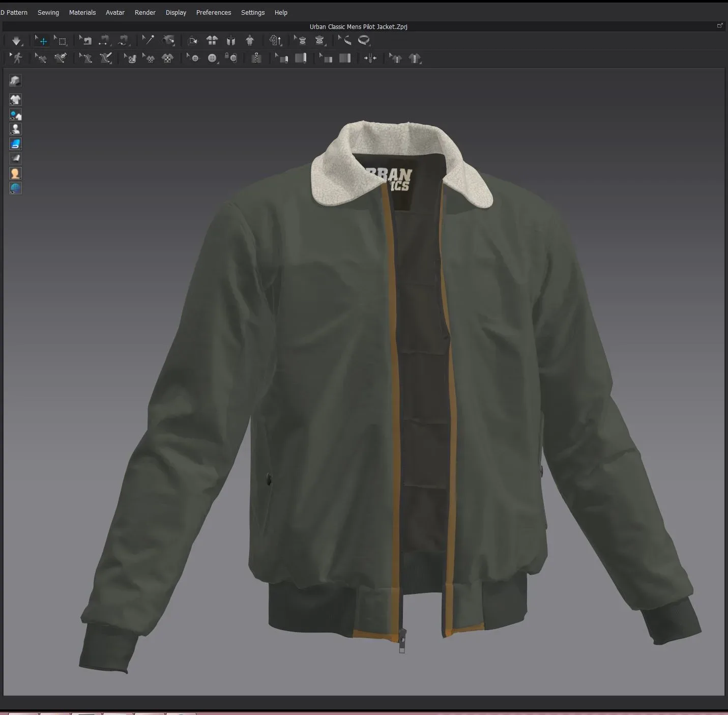Click the Button tool icon
This screenshot has width=728, height=715.
point(212,58)
